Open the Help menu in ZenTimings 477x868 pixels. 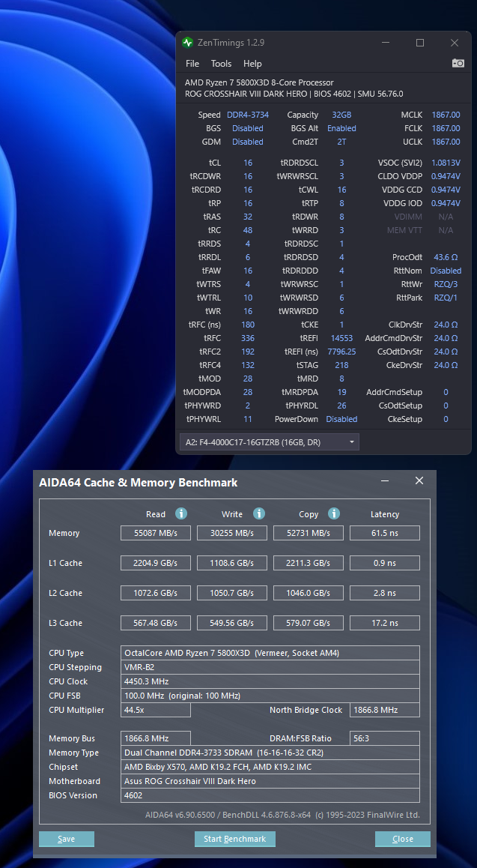tap(252, 64)
